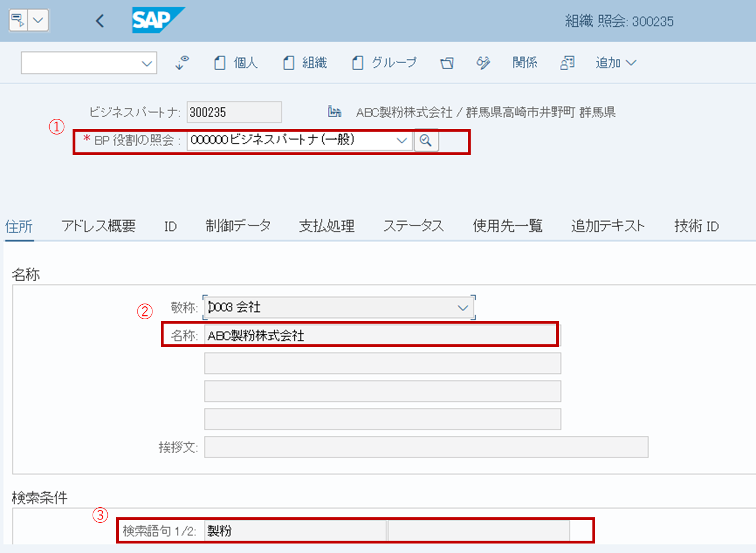Expand the command field dropdown at top left
The image size is (756, 553).
tap(146, 62)
